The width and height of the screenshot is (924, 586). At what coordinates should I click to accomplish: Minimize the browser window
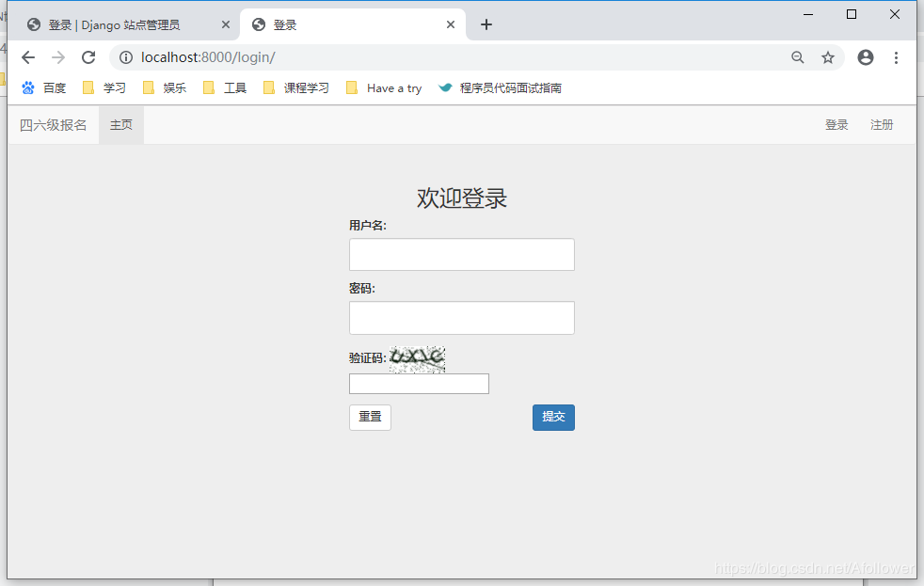(808, 14)
